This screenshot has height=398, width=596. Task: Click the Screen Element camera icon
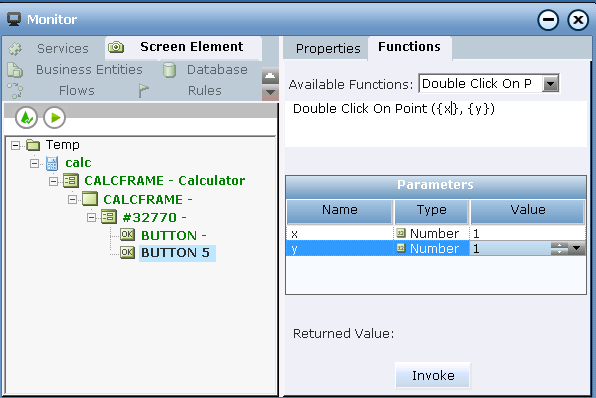click(116, 47)
